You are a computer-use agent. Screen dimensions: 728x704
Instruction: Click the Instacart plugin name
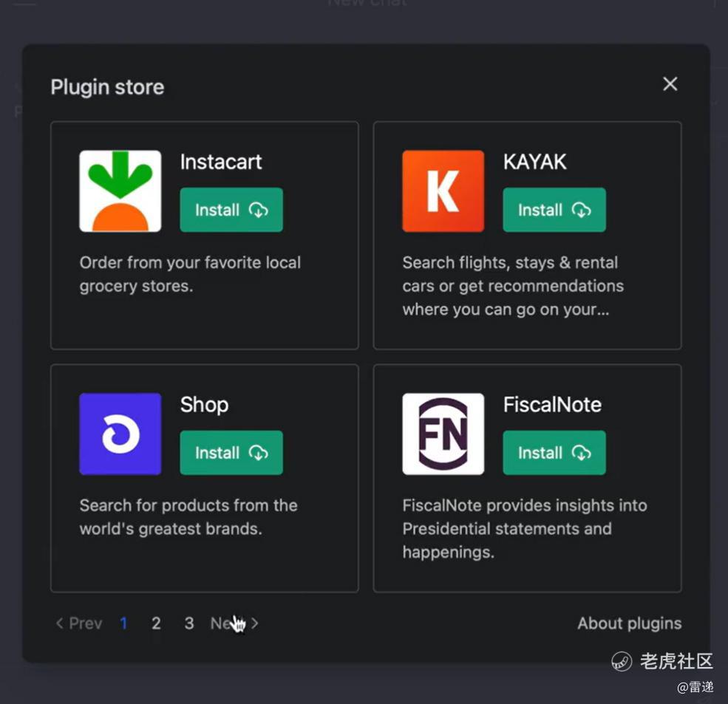(x=221, y=162)
